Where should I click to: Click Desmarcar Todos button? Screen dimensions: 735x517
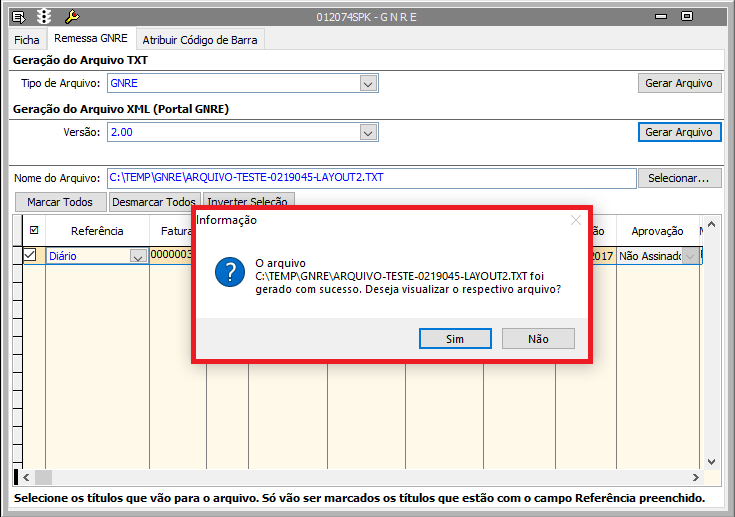point(154,202)
